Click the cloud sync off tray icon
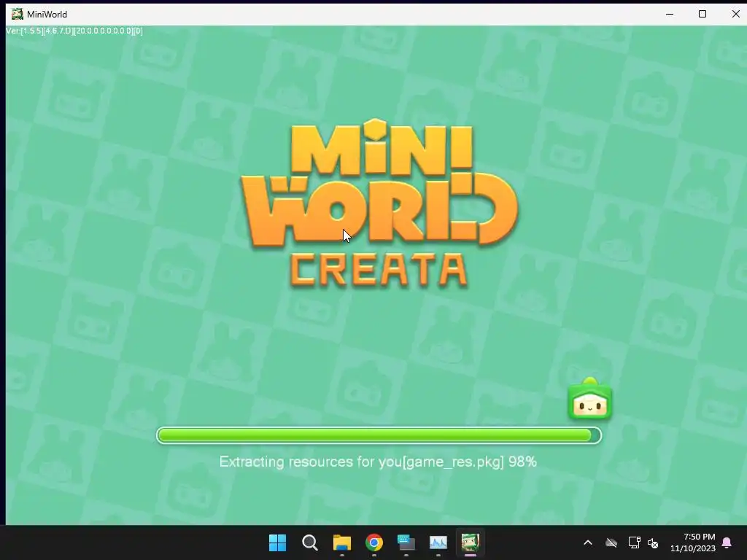Screen dimensions: 747x560 611,542
